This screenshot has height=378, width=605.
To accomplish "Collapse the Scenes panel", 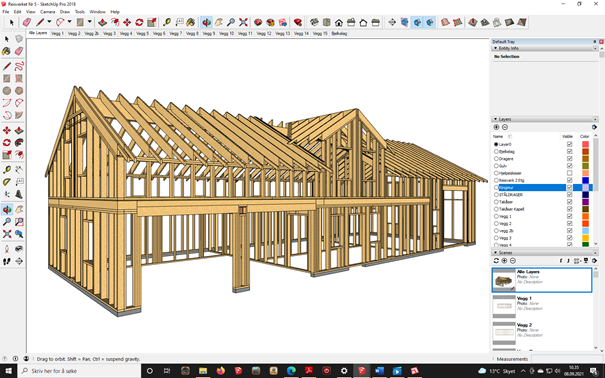I will click(495, 252).
